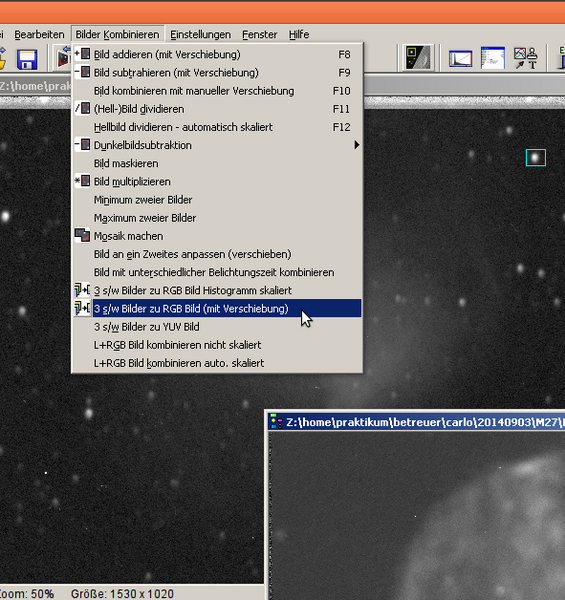Select Mosaik machen

pyautogui.click(x=217, y=236)
